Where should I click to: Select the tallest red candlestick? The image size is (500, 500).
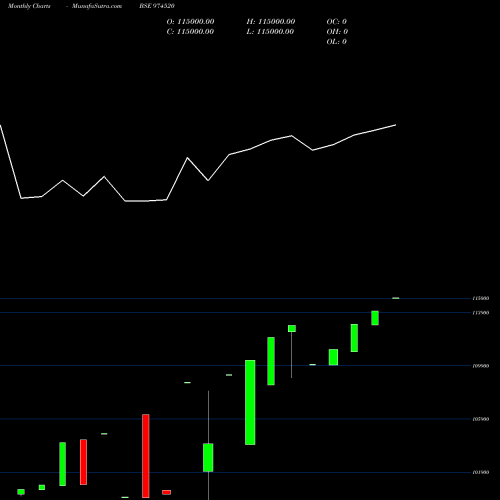(x=146, y=456)
